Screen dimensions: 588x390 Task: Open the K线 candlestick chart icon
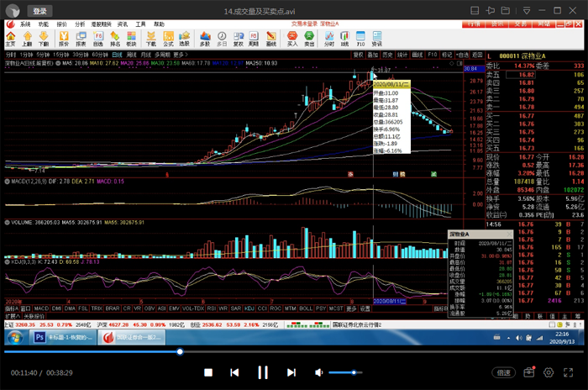click(x=344, y=39)
